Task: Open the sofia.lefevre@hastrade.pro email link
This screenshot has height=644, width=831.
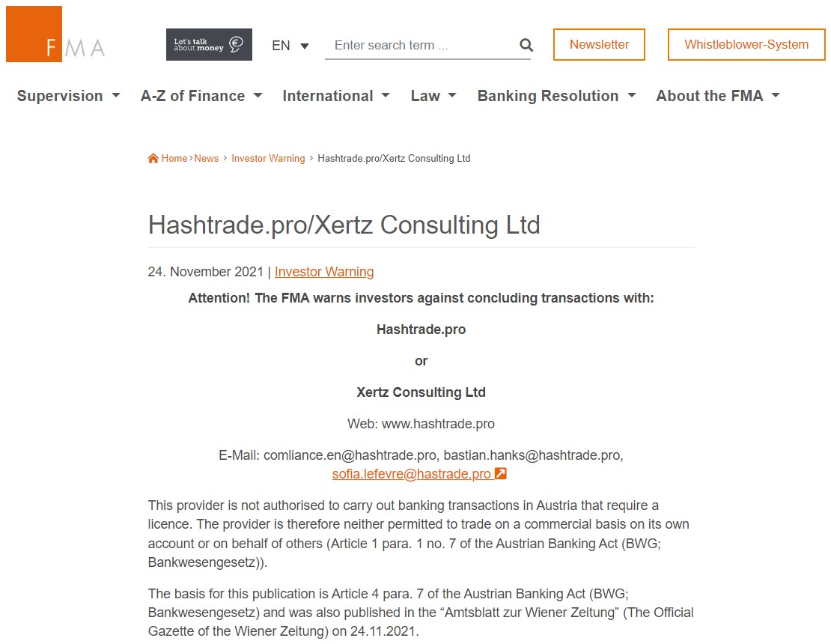Action: (411, 474)
